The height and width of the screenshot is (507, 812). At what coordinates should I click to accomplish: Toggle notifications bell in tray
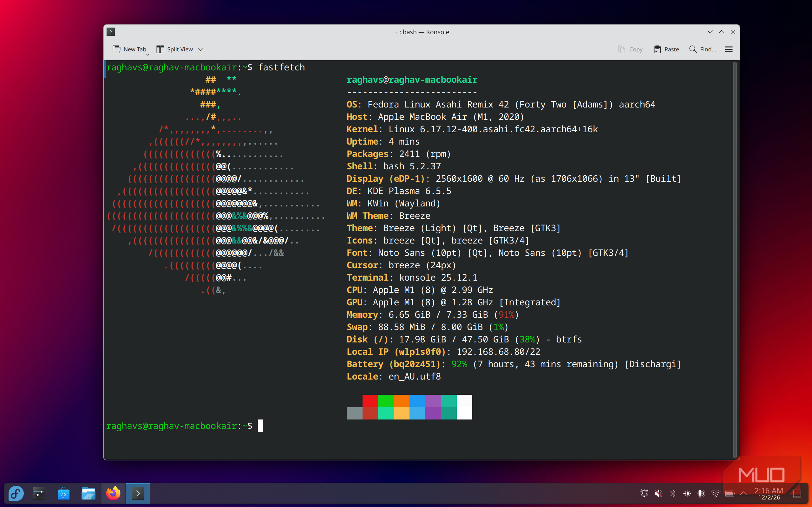point(644,493)
